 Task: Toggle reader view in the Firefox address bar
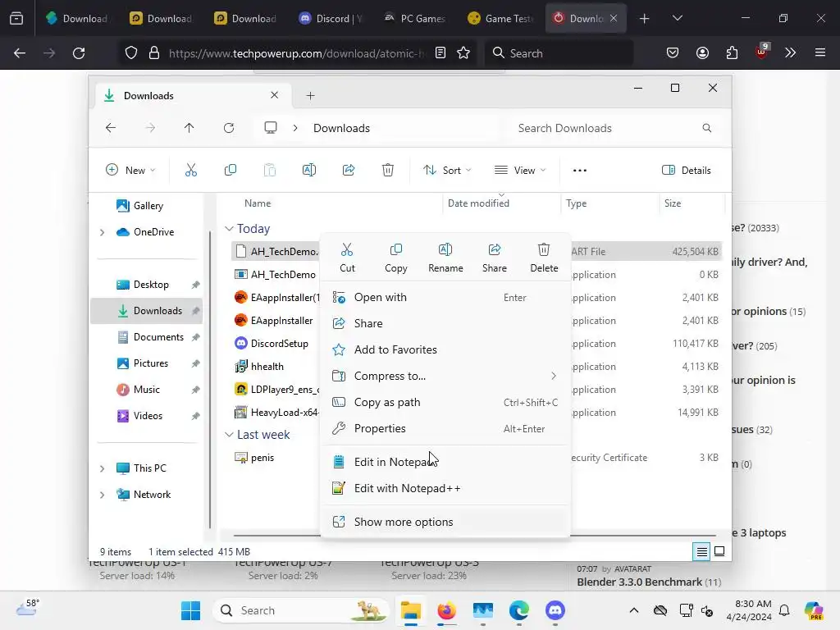441,53
